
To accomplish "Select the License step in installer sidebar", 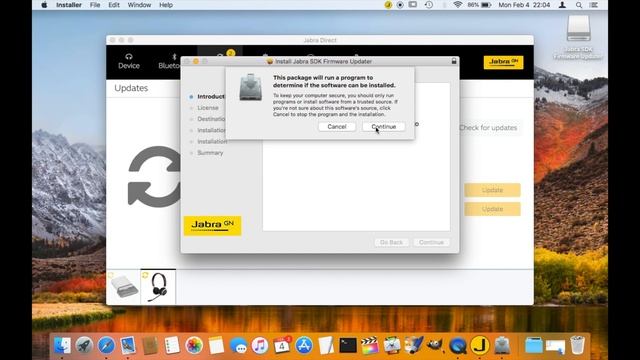I will pyautogui.click(x=208, y=108).
